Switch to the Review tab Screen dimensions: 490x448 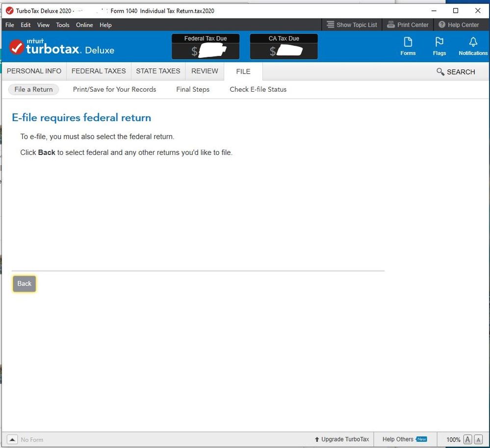[x=205, y=71]
